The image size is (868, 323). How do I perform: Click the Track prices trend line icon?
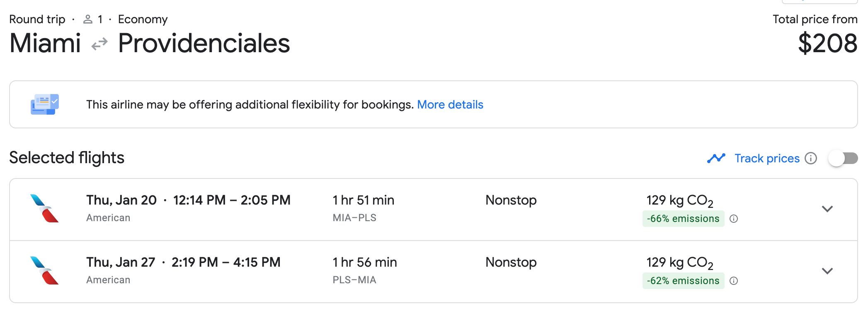pyautogui.click(x=716, y=158)
